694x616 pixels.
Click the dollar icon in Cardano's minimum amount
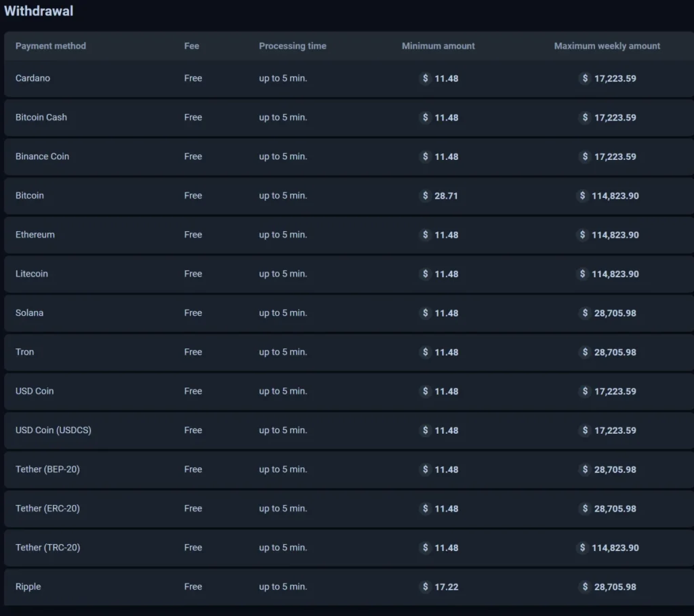click(x=426, y=79)
